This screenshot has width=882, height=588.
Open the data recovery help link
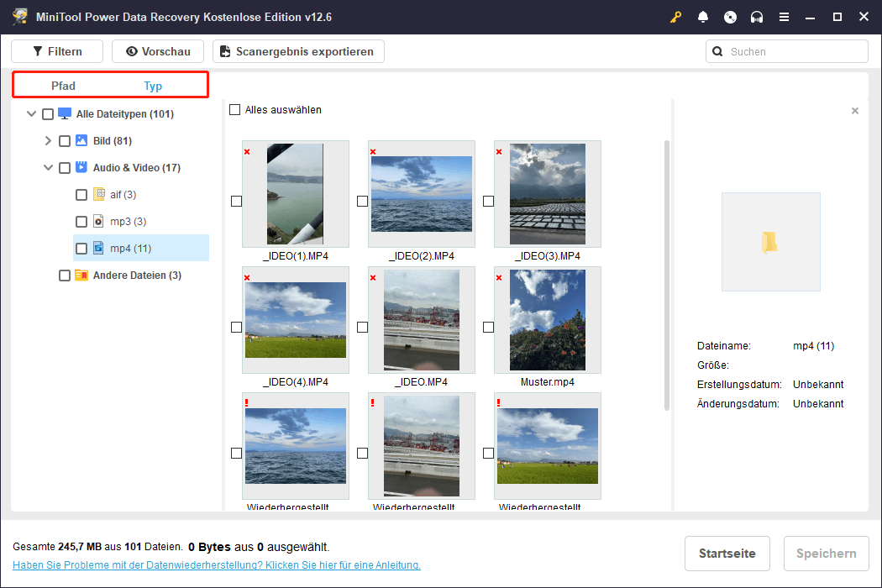click(216, 565)
